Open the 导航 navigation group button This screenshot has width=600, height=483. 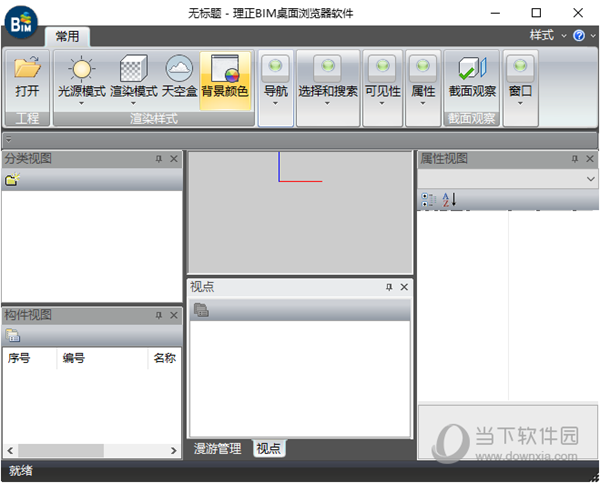coord(276,88)
